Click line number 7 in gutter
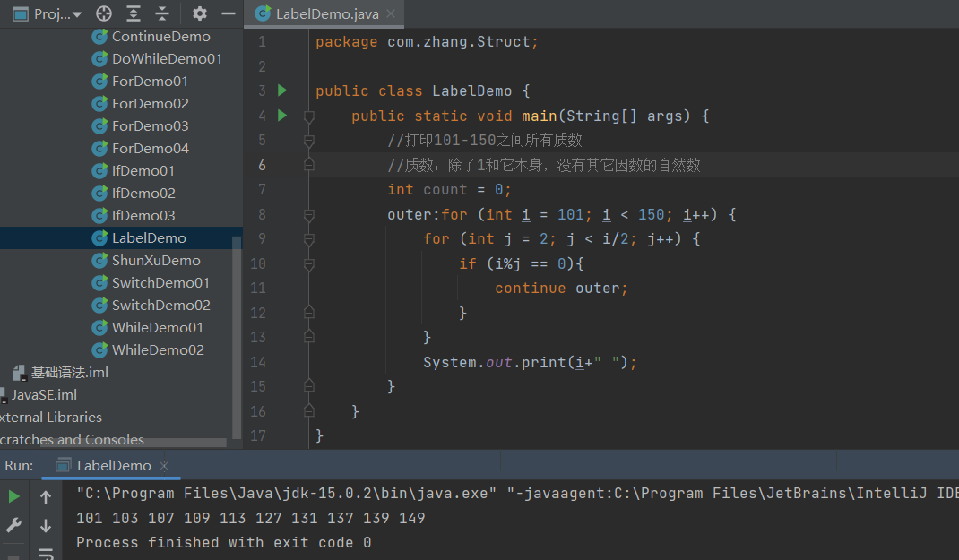Viewport: 959px width, 560px height. pyautogui.click(x=262, y=190)
